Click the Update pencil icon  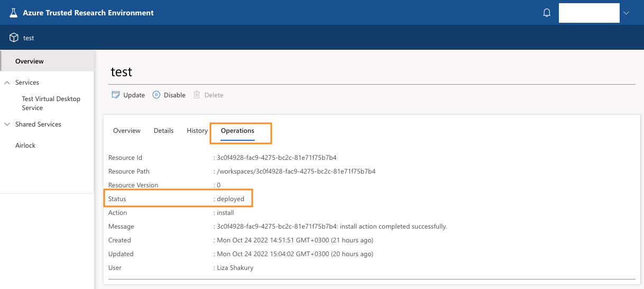[x=116, y=95]
